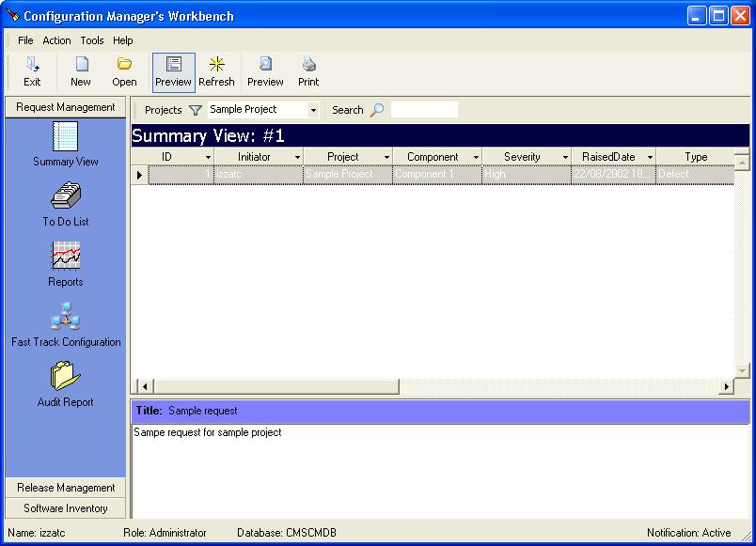
Task: Click the horizontal scrollbar thumb
Action: [x=276, y=386]
